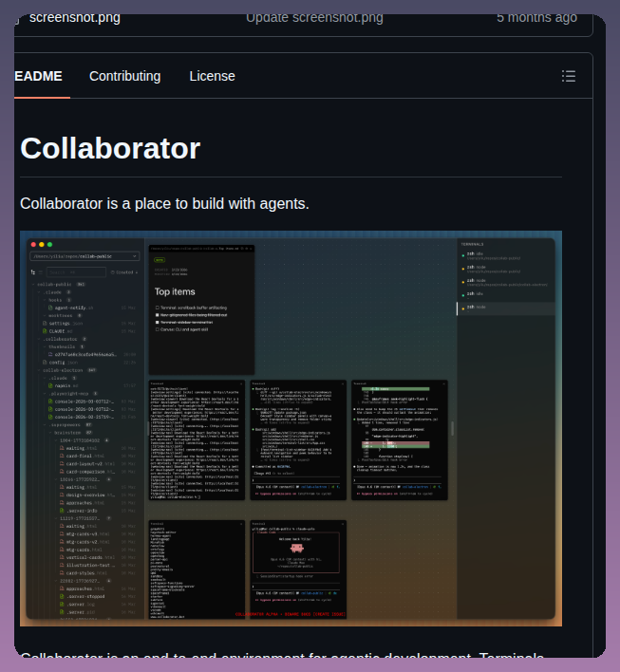Check 'Canvas CLI and agent skill' checkbox

tap(158, 329)
